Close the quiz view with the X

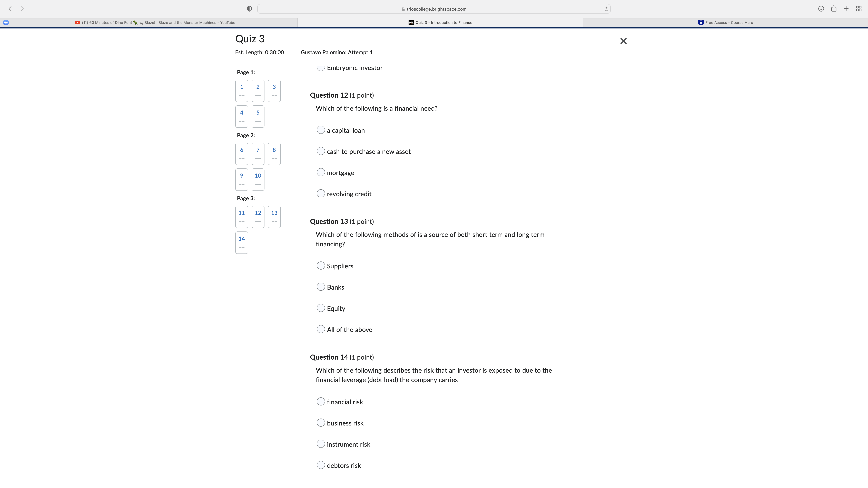point(623,41)
